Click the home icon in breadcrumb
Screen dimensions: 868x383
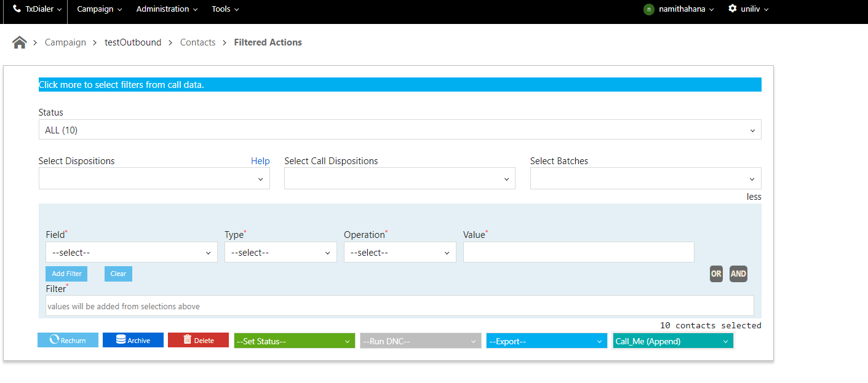[20, 42]
